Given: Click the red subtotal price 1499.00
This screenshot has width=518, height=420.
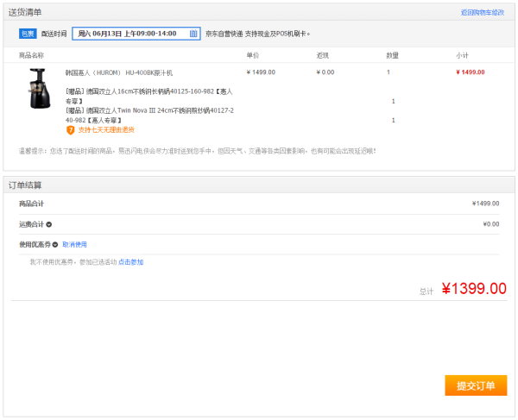Looking at the screenshot, I should tap(471, 72).
